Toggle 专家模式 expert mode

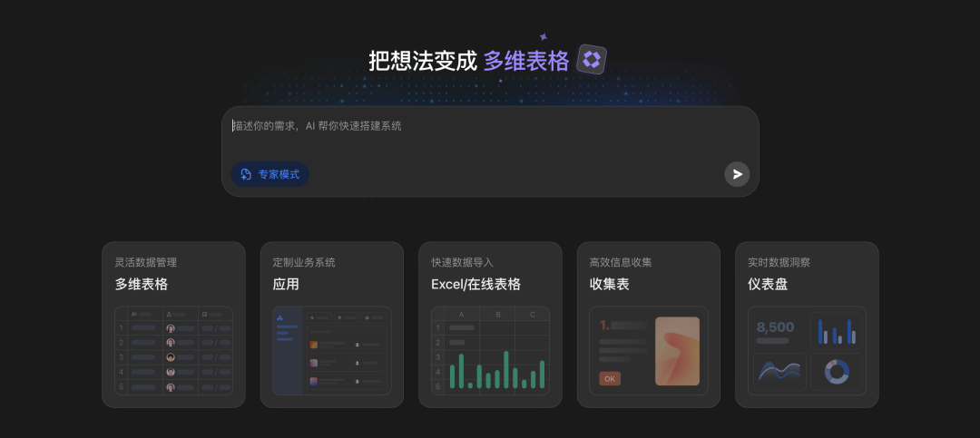[269, 174]
